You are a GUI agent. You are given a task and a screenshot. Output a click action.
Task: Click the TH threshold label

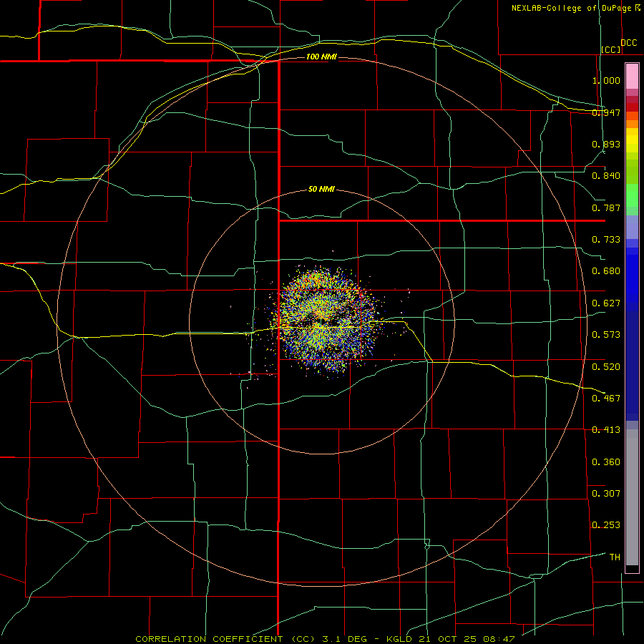[x=615, y=557]
